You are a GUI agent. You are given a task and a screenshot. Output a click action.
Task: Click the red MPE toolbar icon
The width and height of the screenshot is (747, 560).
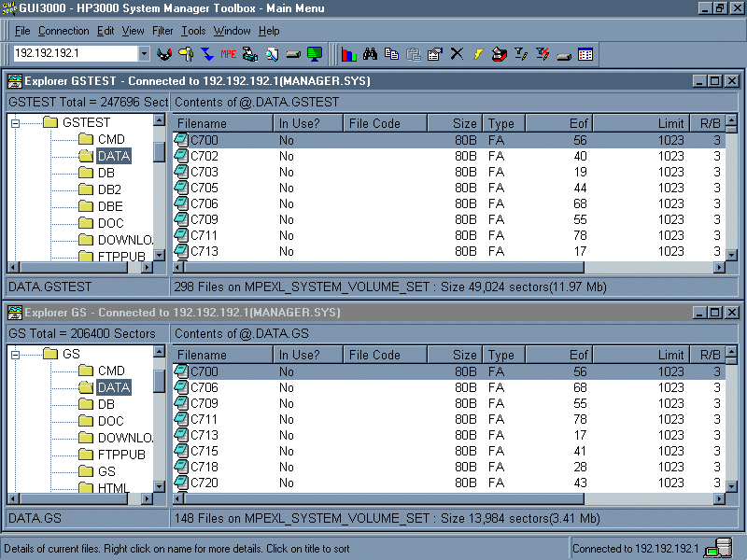(x=228, y=54)
